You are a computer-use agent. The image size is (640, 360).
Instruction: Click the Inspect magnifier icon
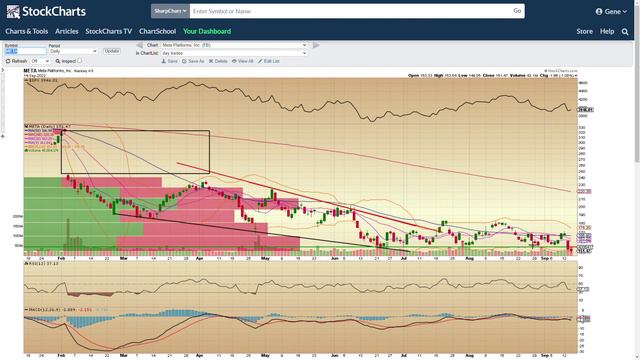[58, 61]
